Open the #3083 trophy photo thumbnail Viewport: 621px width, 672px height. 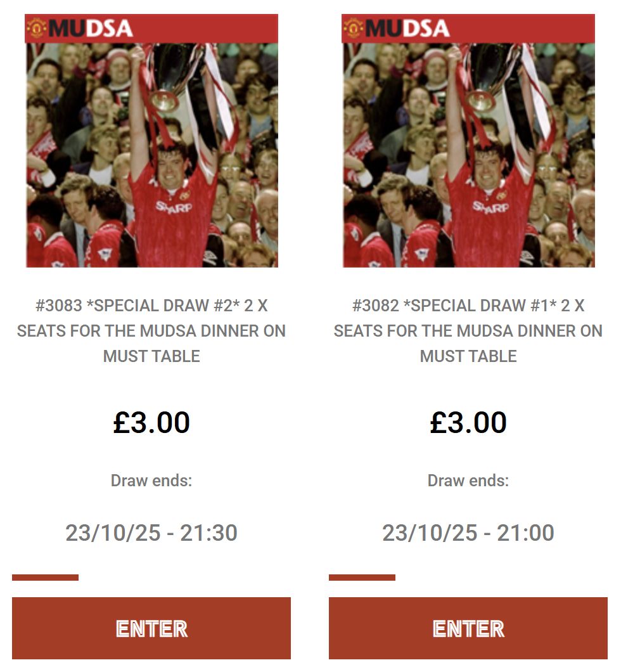point(151,141)
